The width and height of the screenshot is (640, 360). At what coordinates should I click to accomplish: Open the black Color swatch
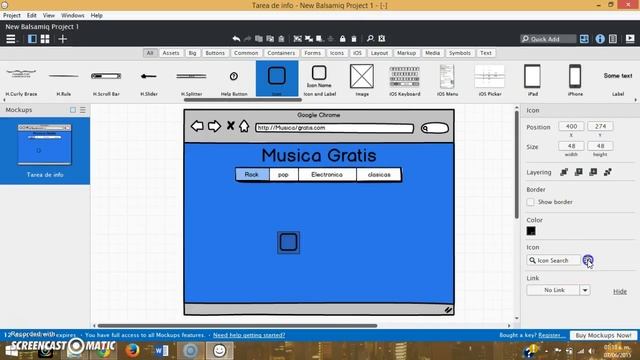click(531, 231)
